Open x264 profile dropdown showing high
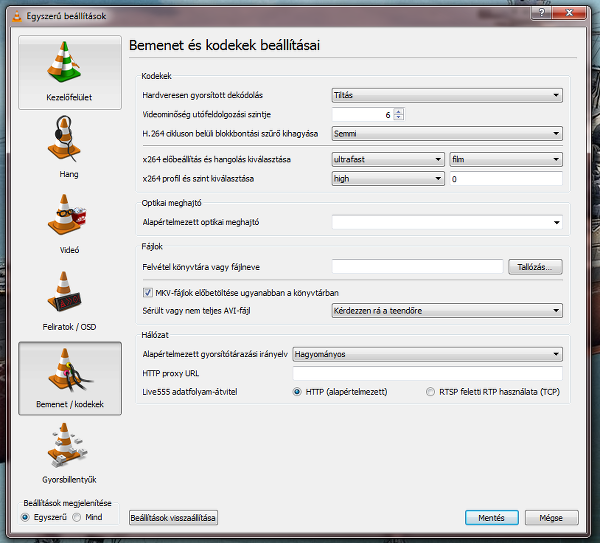The width and height of the screenshot is (600, 543). (388, 179)
